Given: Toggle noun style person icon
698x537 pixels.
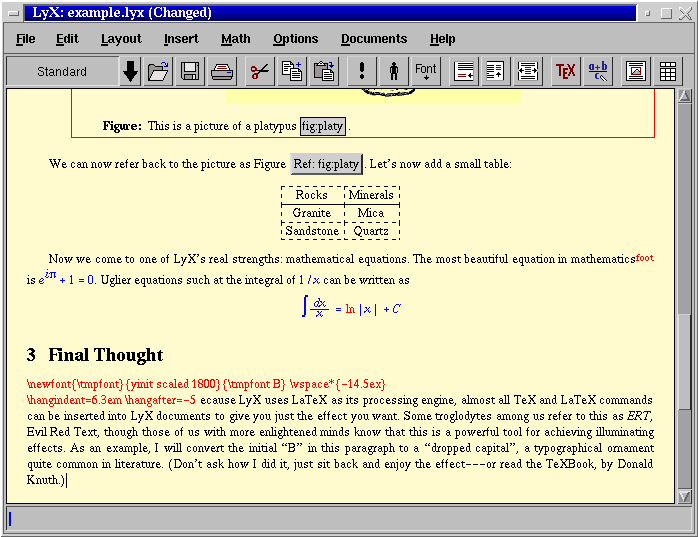Looking at the screenshot, I should (x=394, y=71).
